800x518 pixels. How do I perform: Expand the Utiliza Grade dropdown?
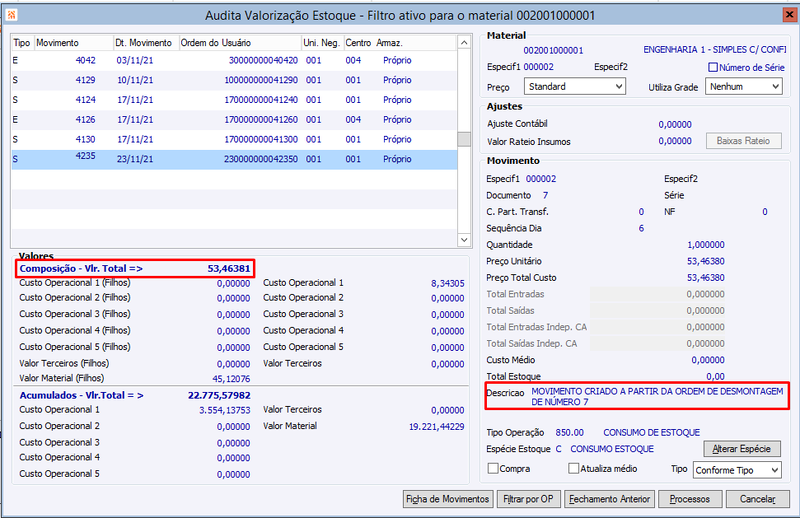[743, 86]
